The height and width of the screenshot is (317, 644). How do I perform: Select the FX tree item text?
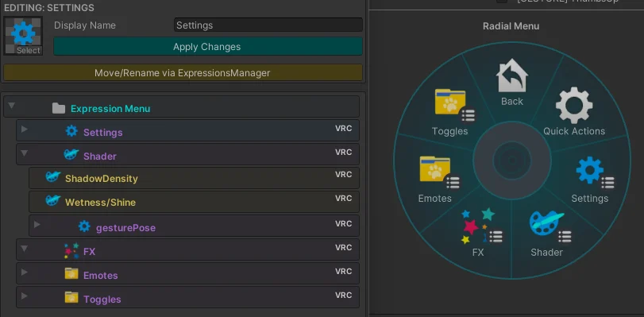90,252
